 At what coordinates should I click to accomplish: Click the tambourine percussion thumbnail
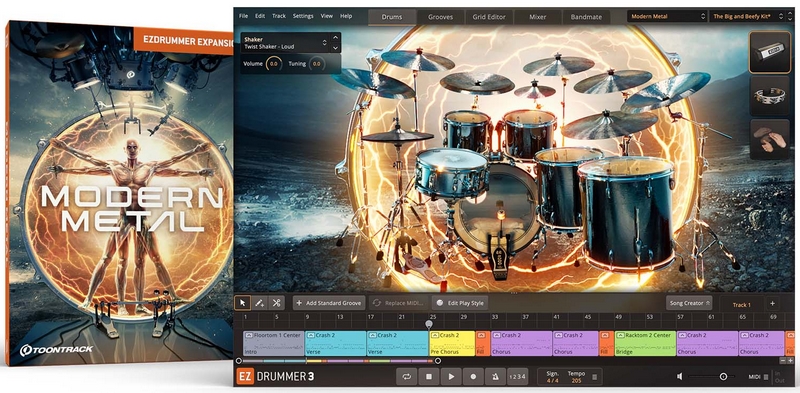770,95
